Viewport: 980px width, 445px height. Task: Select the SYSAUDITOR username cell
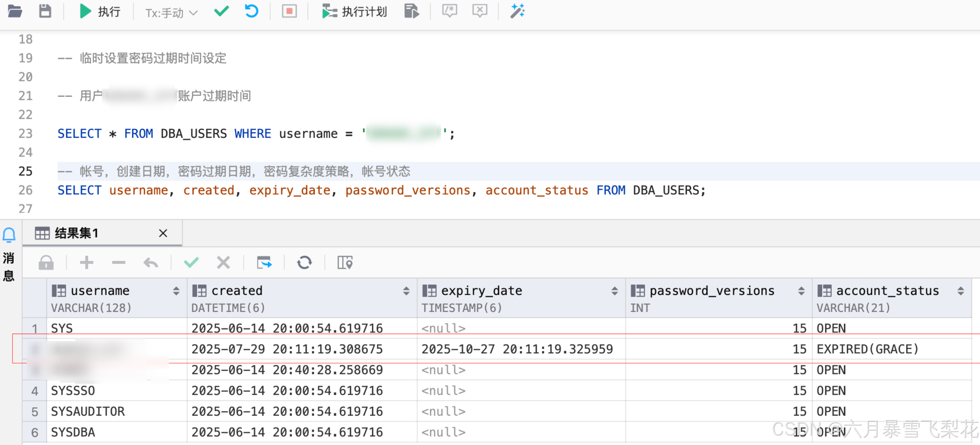[x=88, y=412]
